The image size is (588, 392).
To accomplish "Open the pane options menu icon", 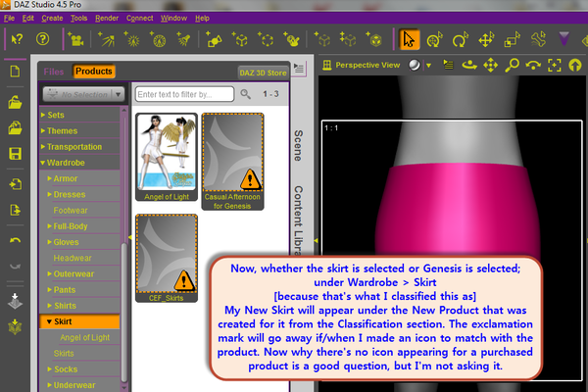I will [x=299, y=69].
